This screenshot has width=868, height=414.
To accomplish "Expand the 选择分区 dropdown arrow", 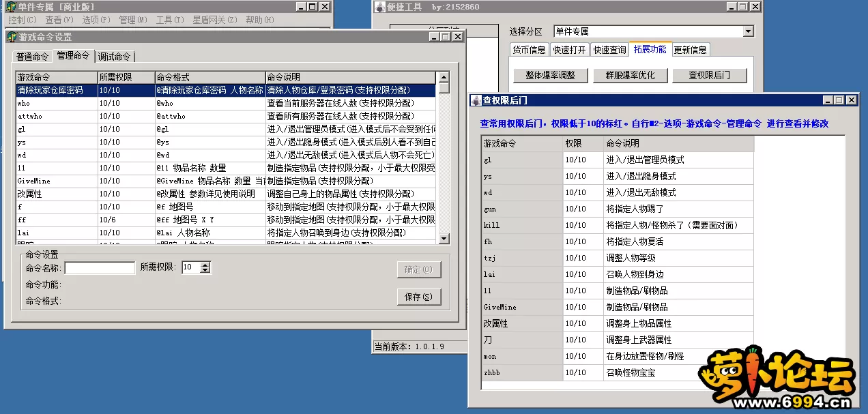I will click(748, 31).
